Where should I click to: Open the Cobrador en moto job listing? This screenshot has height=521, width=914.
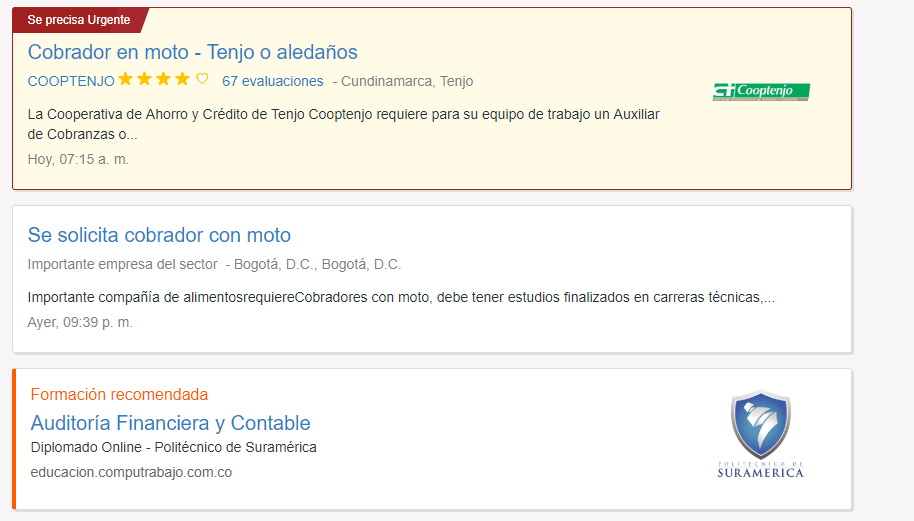(x=192, y=52)
